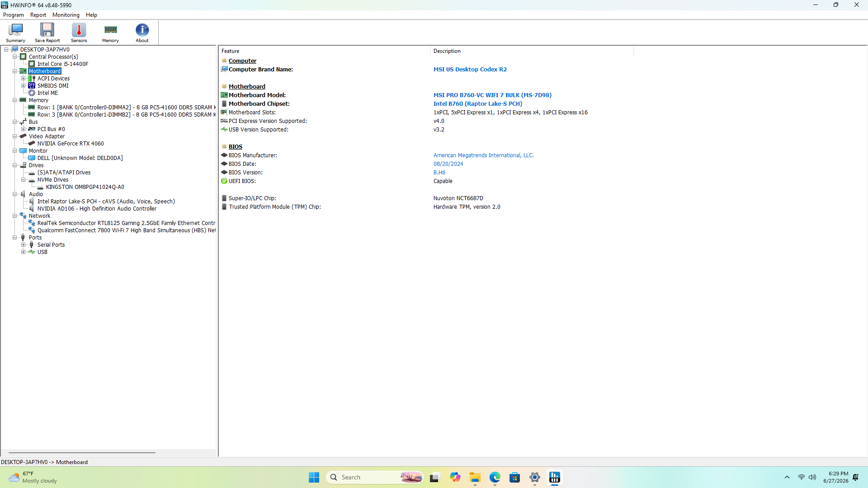
Task: Open the Sensors thermometer icon
Action: [79, 33]
